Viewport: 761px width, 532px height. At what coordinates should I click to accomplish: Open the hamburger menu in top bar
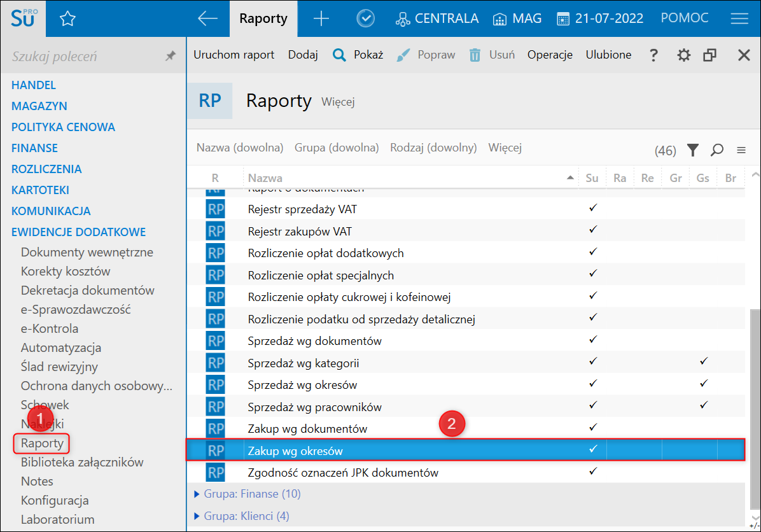[739, 19]
